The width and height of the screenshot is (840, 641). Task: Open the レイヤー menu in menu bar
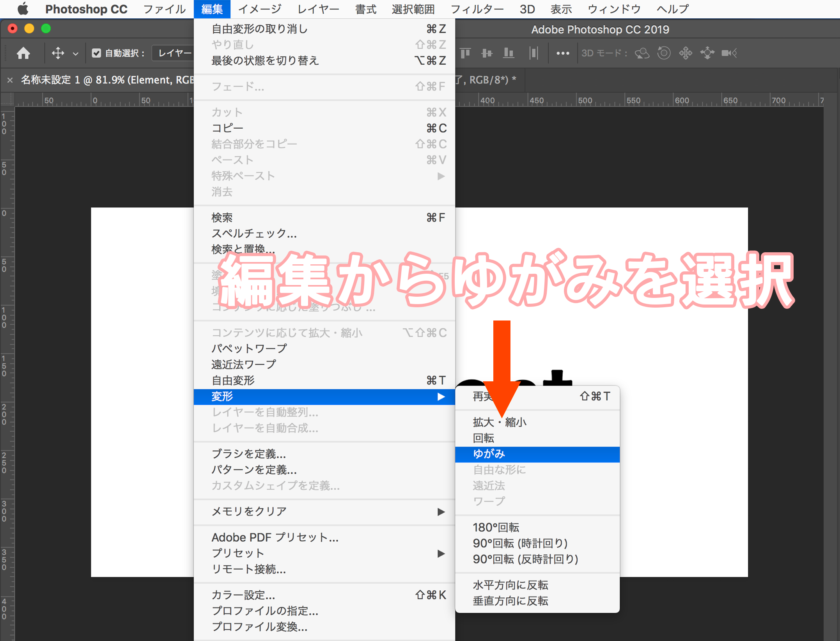pos(318,9)
